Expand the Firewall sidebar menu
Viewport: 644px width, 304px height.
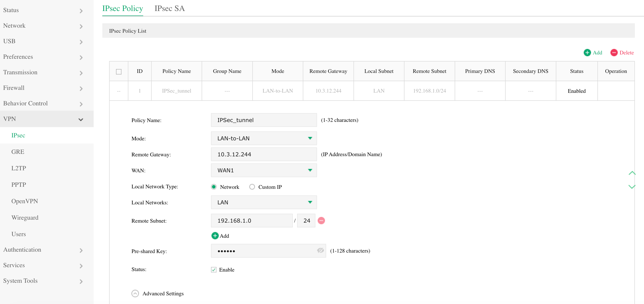(x=47, y=88)
